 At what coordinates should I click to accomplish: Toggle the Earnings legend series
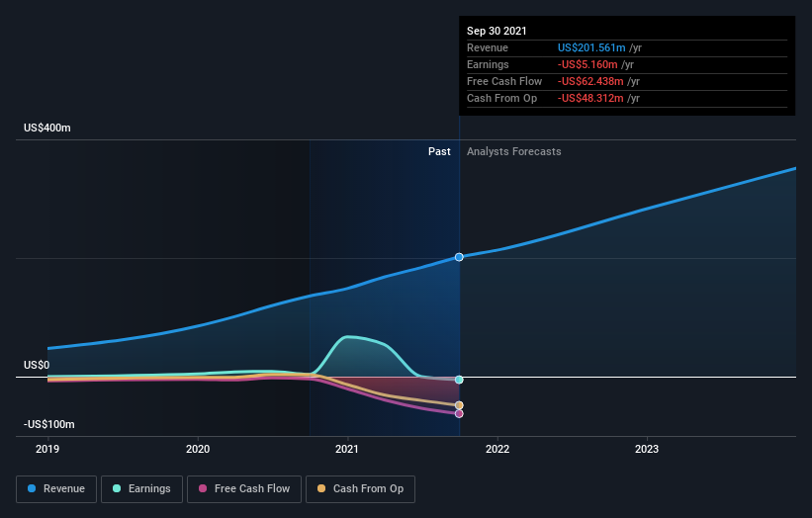(141, 489)
